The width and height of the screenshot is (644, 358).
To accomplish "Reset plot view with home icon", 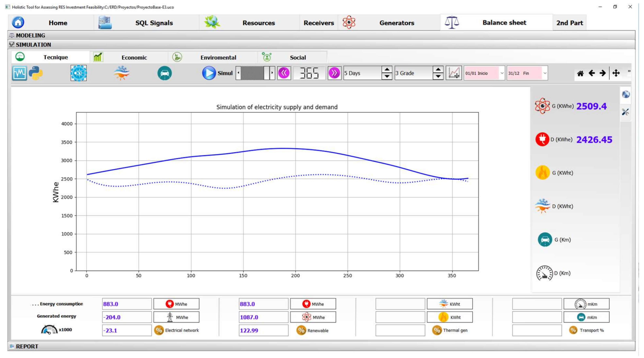I will [x=580, y=73].
